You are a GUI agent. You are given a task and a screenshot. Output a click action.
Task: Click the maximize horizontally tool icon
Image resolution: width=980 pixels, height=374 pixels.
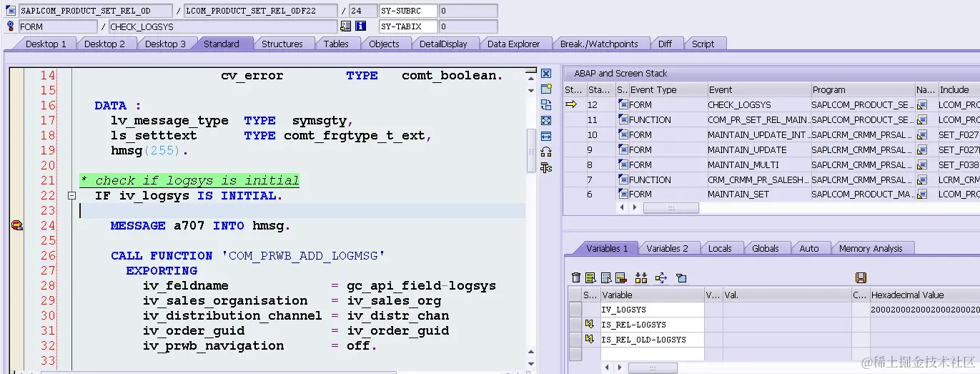546,137
